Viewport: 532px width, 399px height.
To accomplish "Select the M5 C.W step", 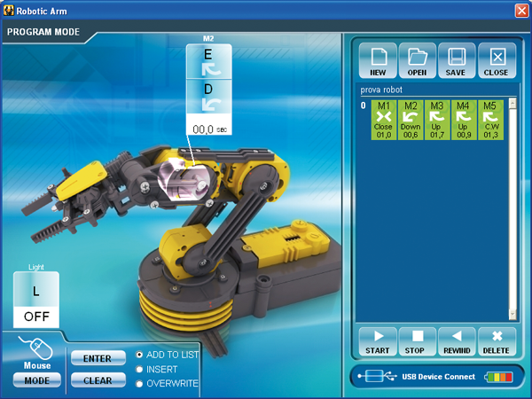I will (490, 120).
